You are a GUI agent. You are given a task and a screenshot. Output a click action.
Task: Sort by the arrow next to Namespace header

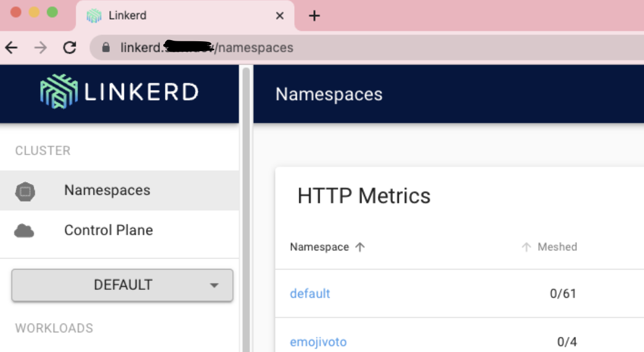click(x=360, y=247)
